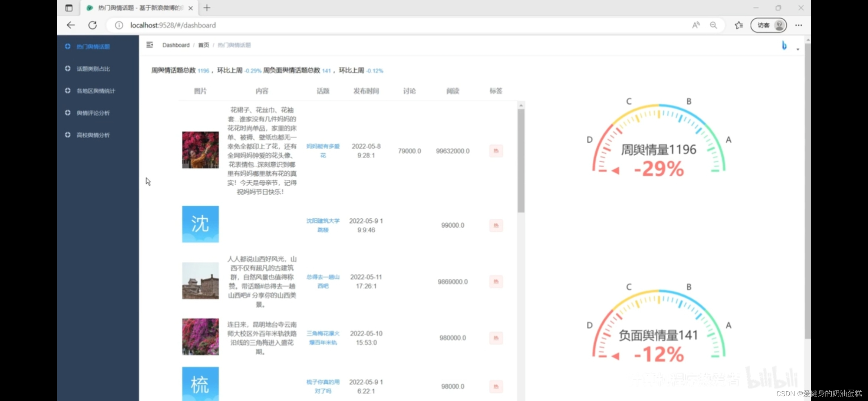Screen dimensions: 868x401
Task: Open browser settings three-dots menu
Action: 799,25
